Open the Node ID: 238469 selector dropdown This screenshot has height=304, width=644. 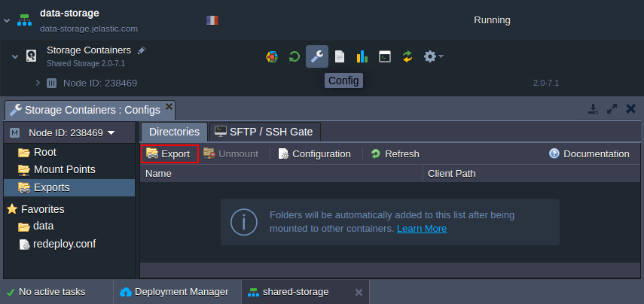tap(69, 133)
